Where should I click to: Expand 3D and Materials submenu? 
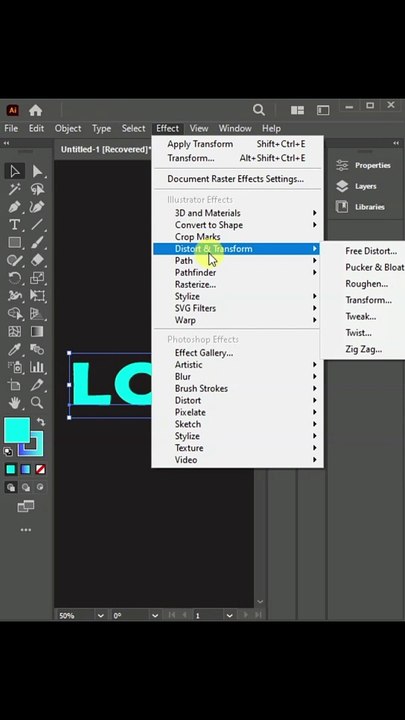pos(238,213)
